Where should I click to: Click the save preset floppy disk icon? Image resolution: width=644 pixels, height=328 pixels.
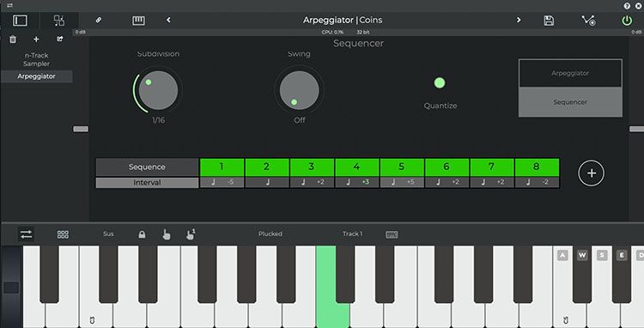pos(549,21)
